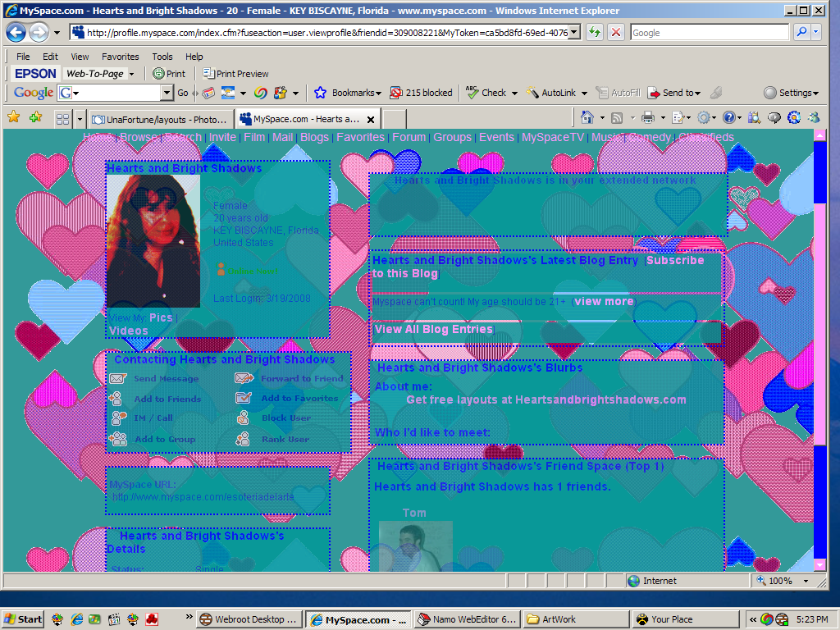This screenshot has height=630, width=840.
Task: Click the AutoLink wand button
Action: (550, 93)
